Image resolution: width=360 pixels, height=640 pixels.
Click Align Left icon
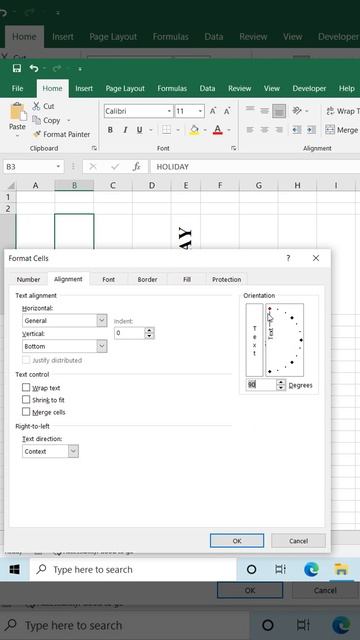[x=250, y=130]
